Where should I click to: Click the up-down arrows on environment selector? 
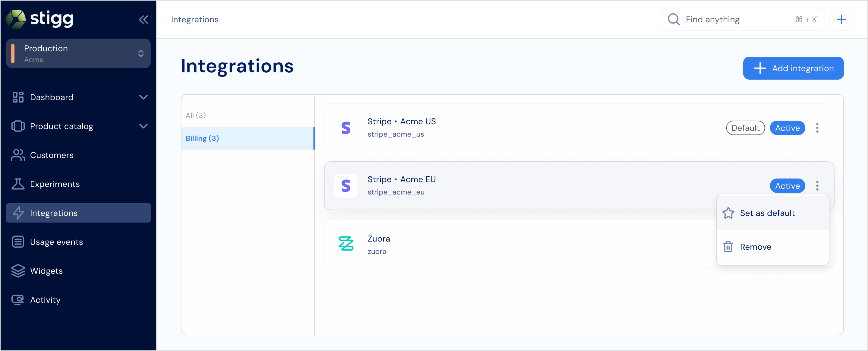pyautogui.click(x=141, y=54)
